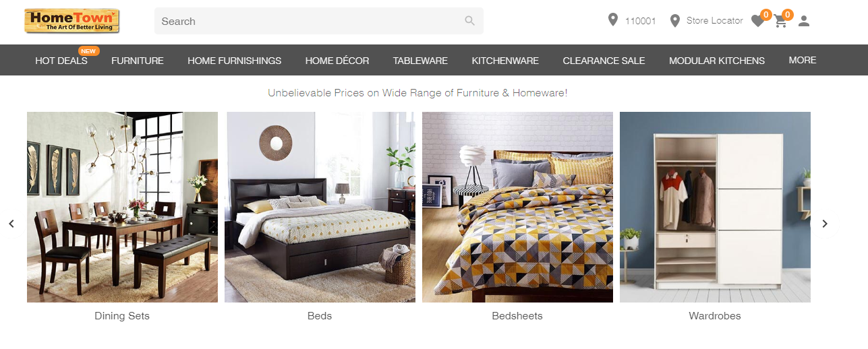Open the Dining Sets thumbnail
Viewport: 868px width, 349px height.
[x=122, y=207]
